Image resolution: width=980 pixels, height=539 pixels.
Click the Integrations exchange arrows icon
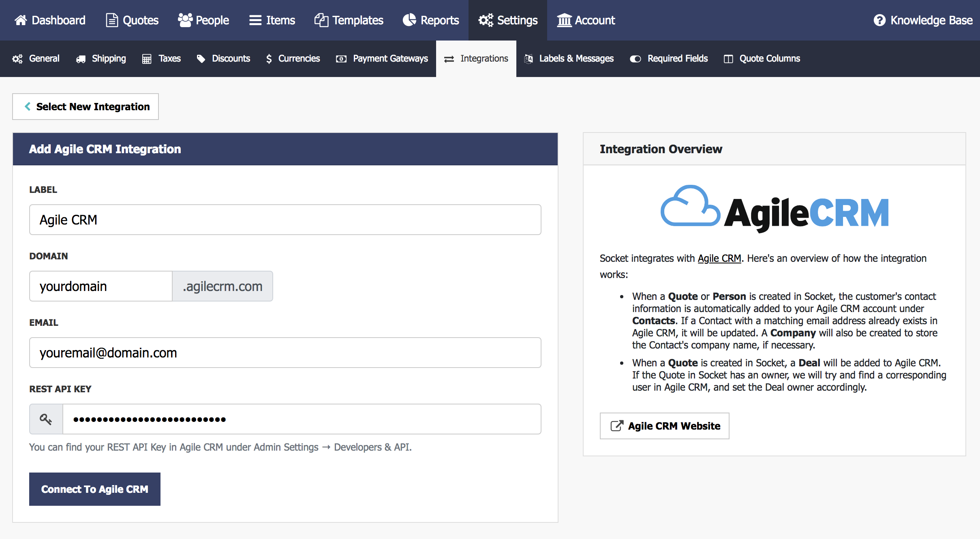[x=449, y=59]
